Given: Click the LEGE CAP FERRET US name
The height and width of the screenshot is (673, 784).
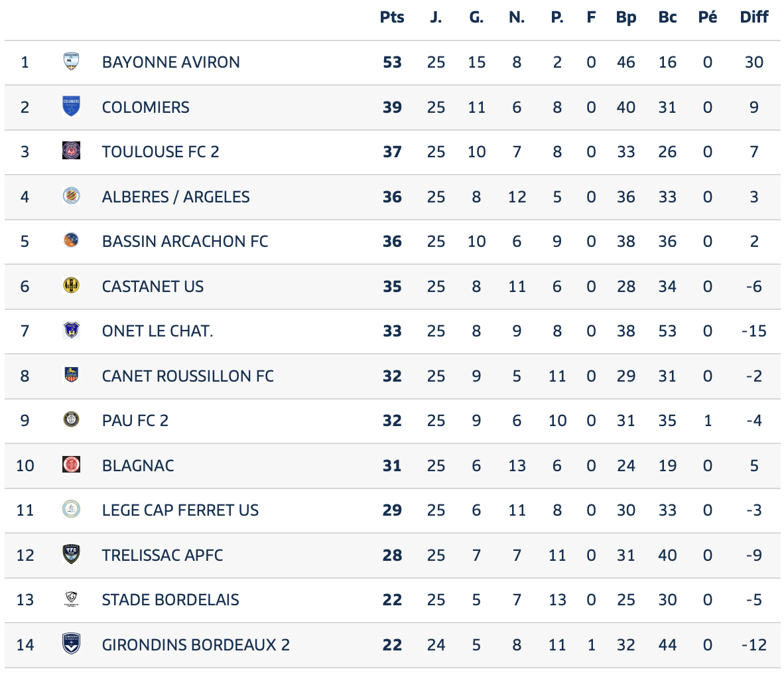Looking at the screenshot, I should click(x=180, y=510).
